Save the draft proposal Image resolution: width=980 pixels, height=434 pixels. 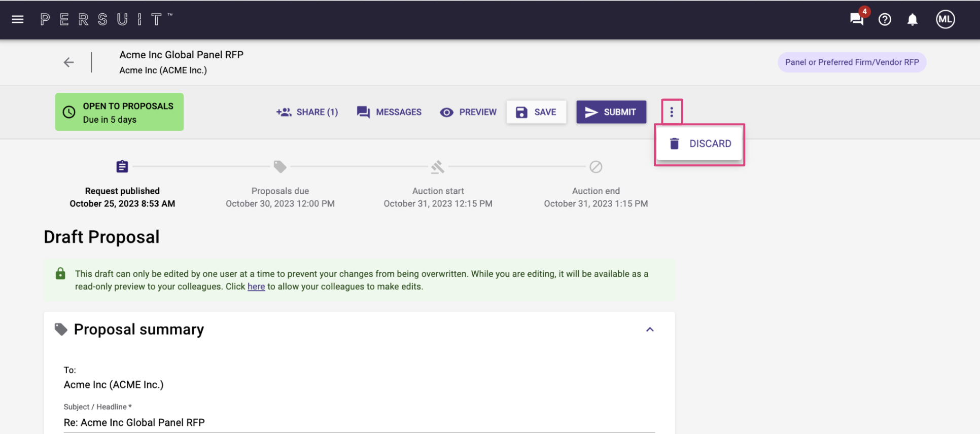point(536,112)
